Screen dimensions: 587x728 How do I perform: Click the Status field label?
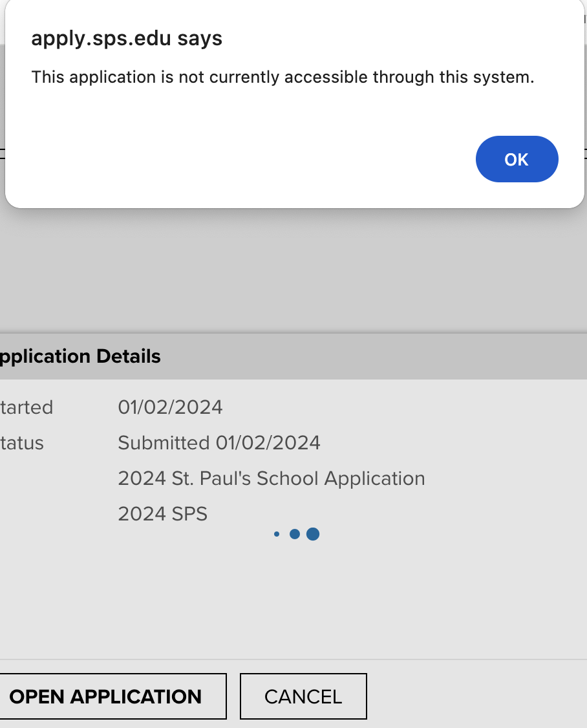(x=21, y=443)
